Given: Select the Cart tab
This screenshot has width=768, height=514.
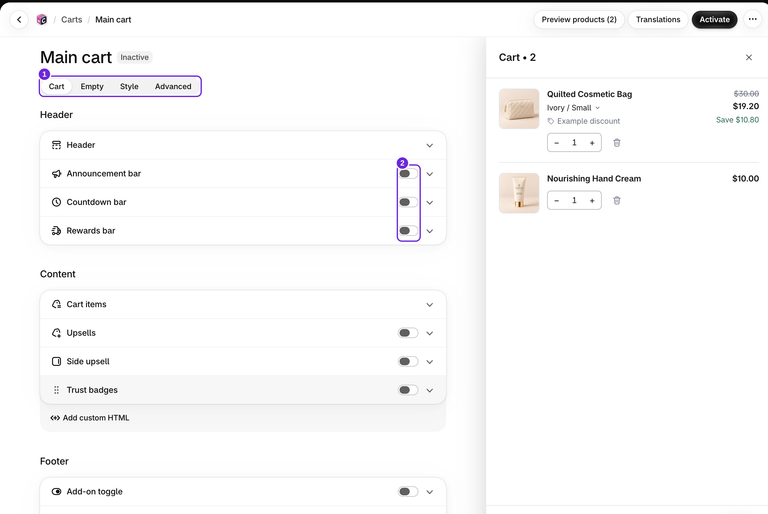Looking at the screenshot, I should coord(56,86).
